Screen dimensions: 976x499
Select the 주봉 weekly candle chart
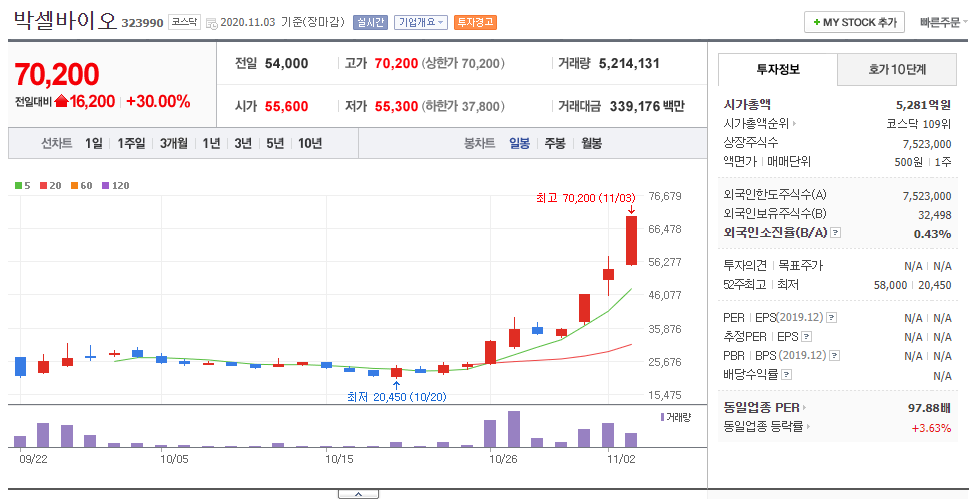555,144
